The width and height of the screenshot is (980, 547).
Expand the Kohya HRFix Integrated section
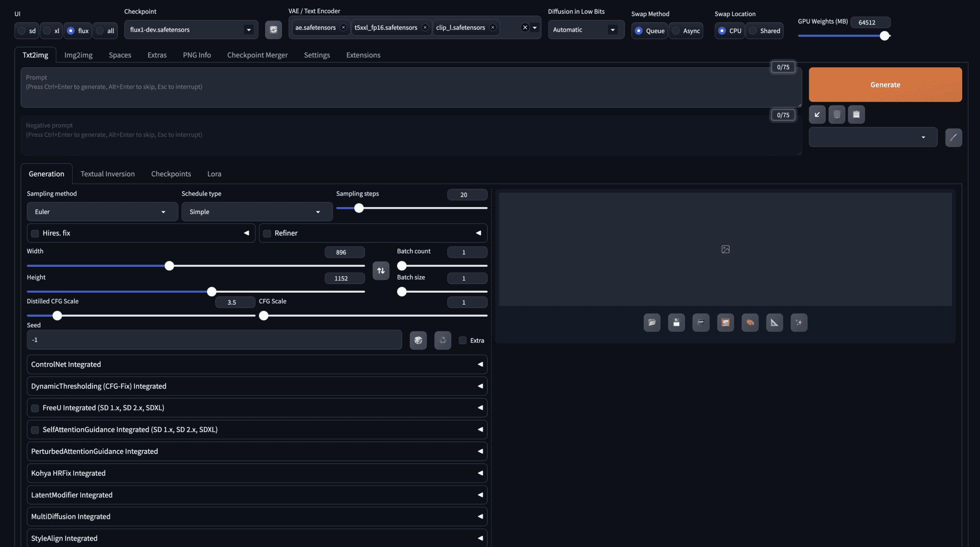click(x=257, y=473)
